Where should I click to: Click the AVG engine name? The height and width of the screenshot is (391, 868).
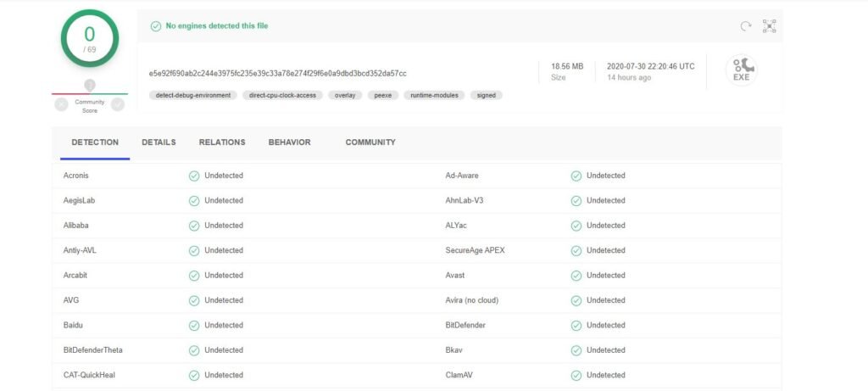71,300
